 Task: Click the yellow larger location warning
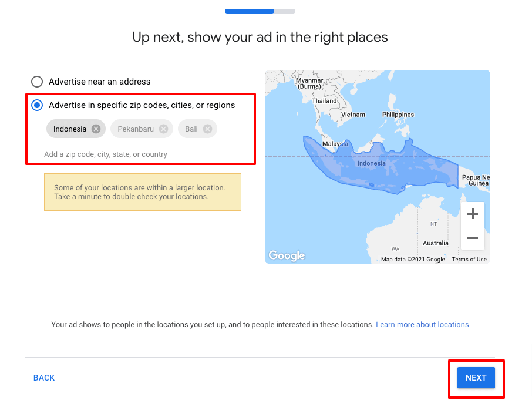[142, 192]
